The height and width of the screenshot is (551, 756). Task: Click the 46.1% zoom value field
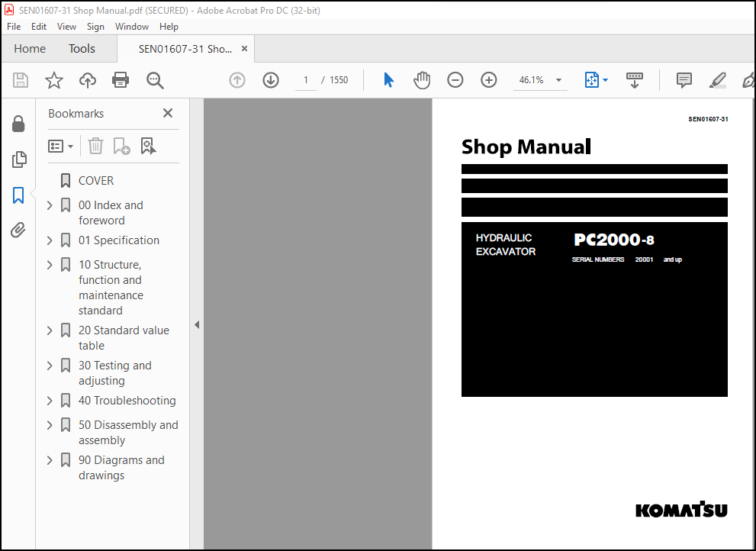coord(531,80)
